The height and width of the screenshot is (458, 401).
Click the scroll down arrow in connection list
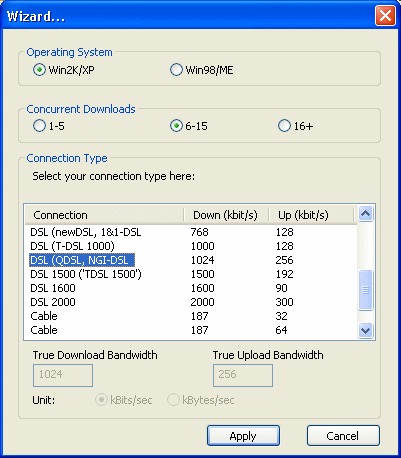[366, 330]
